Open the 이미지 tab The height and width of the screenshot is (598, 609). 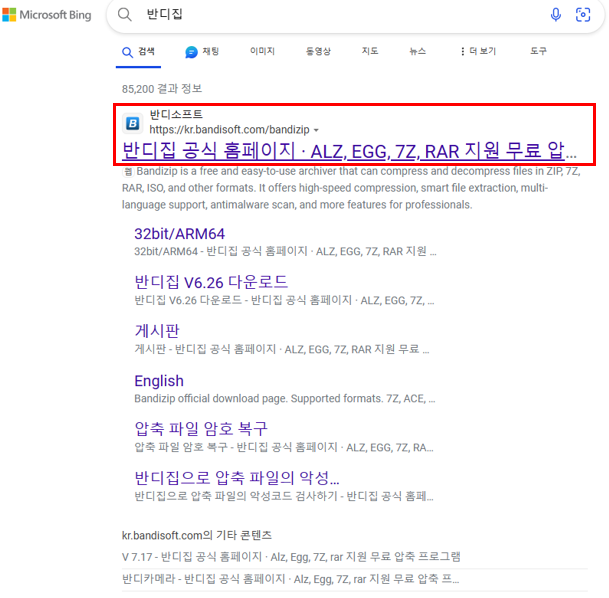click(262, 51)
